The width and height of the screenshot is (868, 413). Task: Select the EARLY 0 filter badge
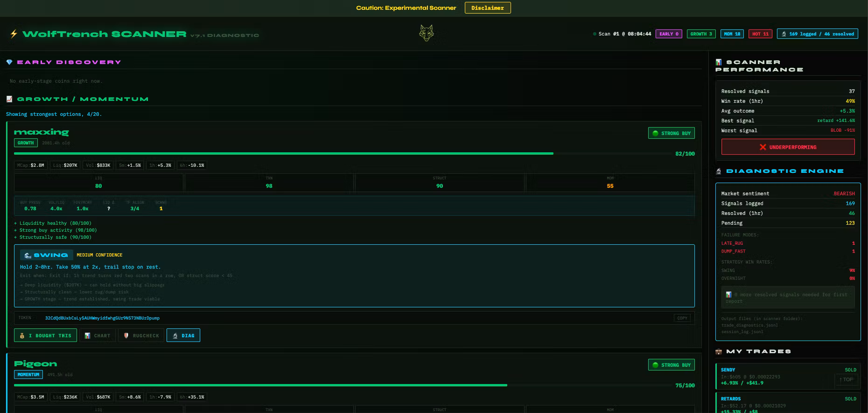(x=669, y=34)
